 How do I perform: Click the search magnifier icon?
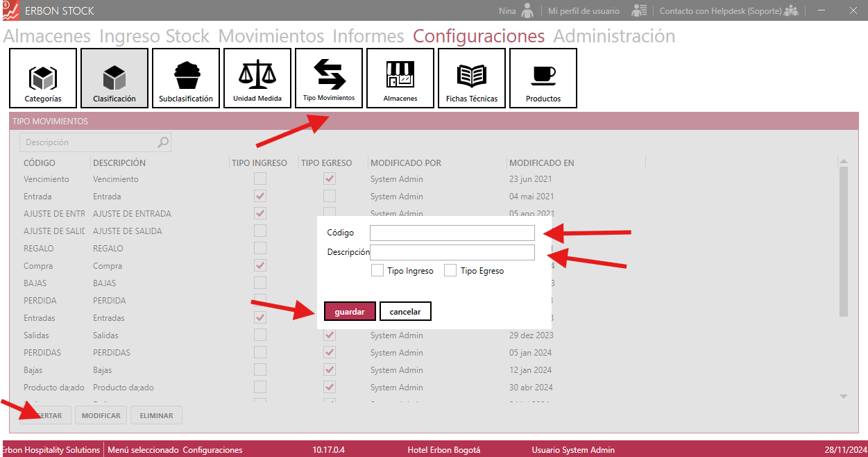(163, 142)
